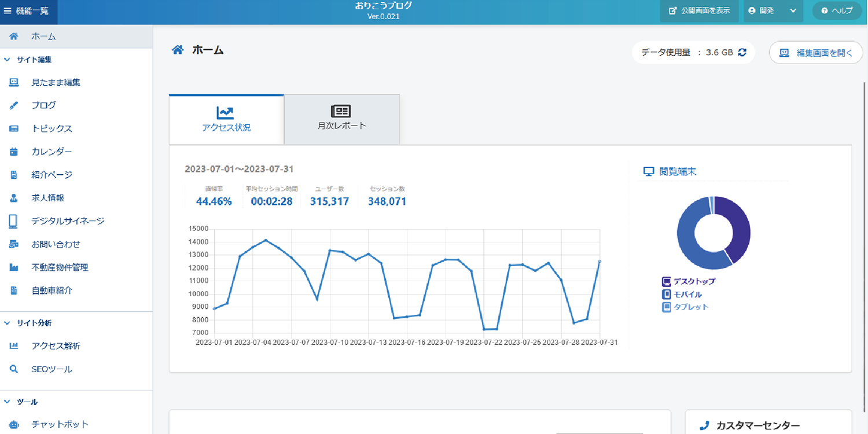Switch to the アクセス状況 tab
The image size is (868, 434).
click(226, 119)
